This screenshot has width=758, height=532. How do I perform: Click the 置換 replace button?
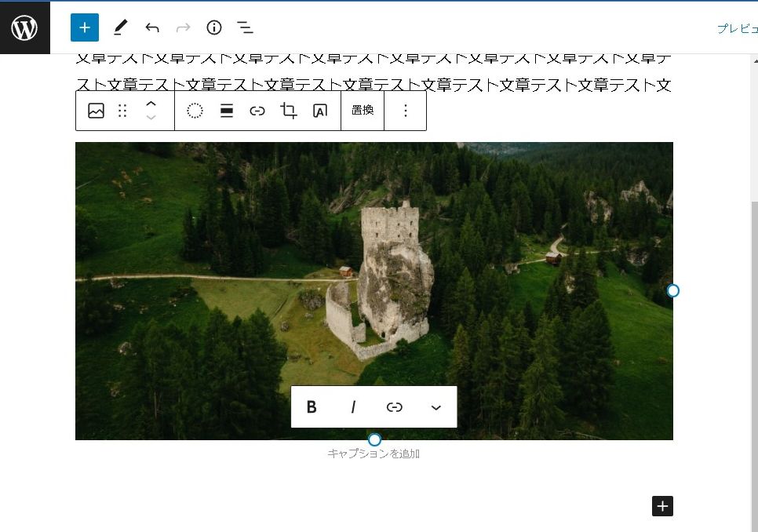coord(363,111)
